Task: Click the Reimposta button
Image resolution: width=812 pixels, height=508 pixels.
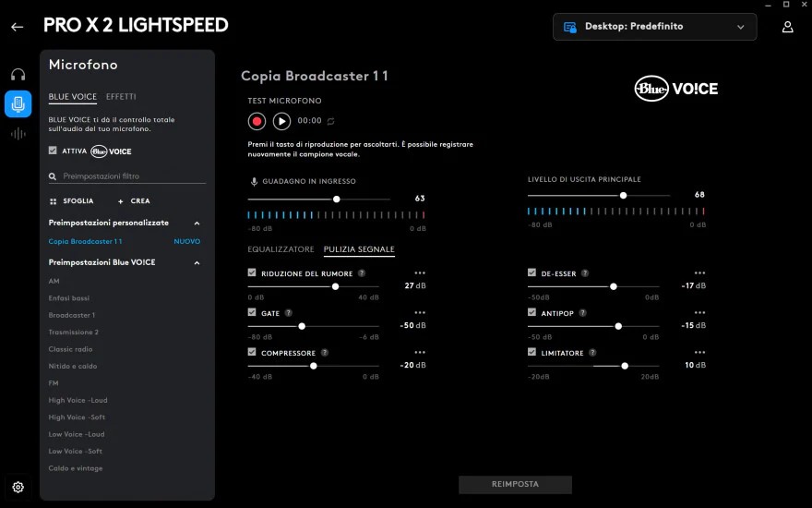Action: [515, 484]
